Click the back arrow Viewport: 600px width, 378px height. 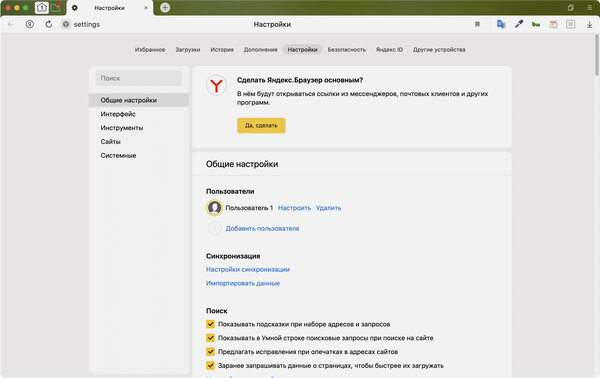point(11,24)
